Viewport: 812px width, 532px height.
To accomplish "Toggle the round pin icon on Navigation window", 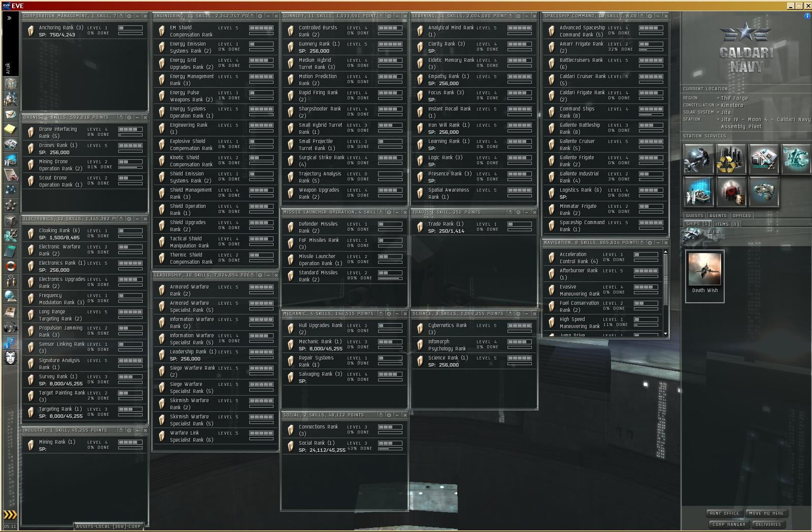I will tap(650, 242).
